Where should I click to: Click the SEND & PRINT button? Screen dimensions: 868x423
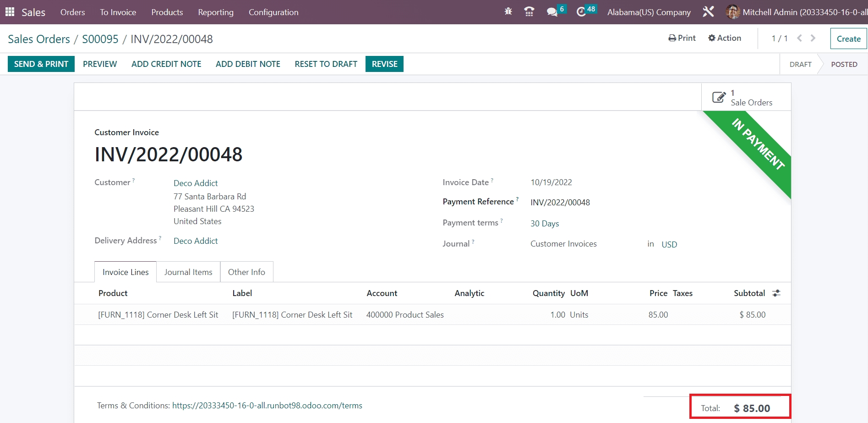(41, 64)
